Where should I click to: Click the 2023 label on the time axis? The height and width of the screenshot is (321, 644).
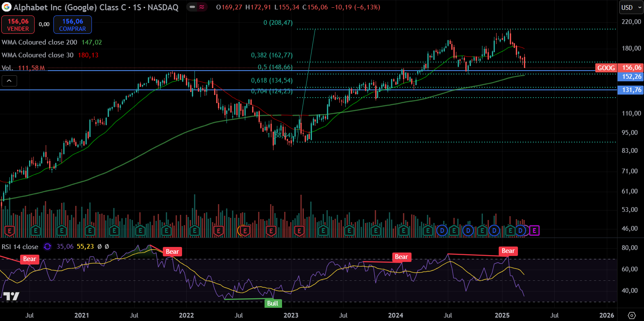291,315
